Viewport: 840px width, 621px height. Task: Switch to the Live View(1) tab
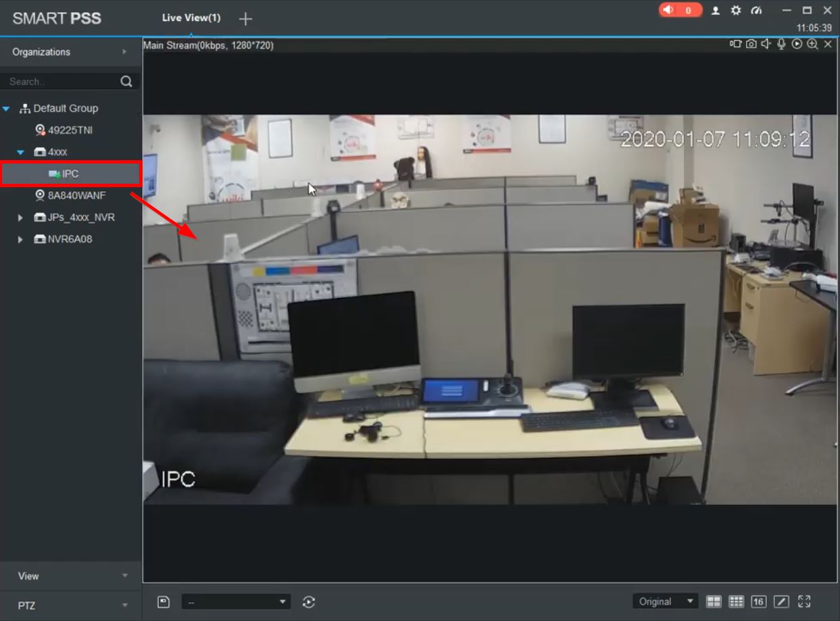click(x=191, y=18)
